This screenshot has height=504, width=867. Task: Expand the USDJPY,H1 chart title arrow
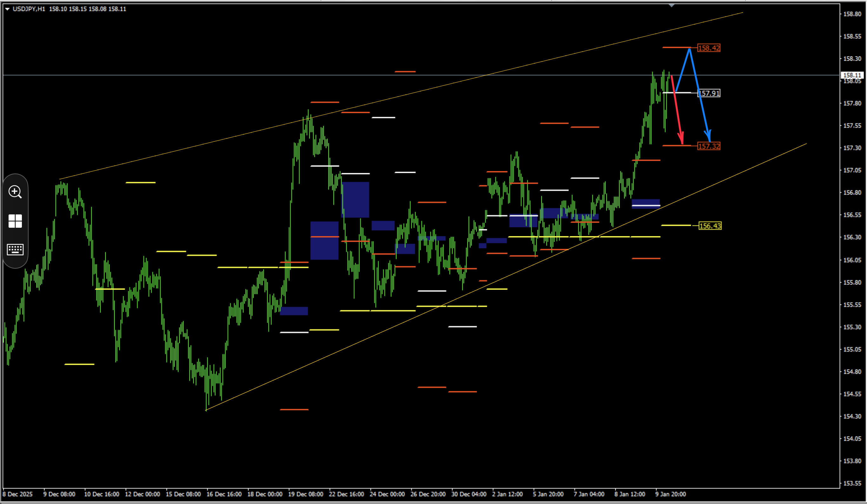point(7,9)
